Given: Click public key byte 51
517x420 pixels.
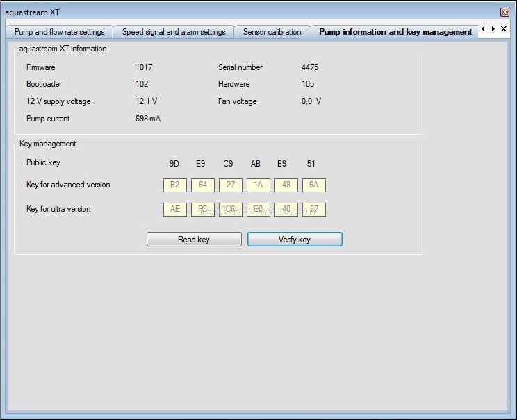Looking at the screenshot, I should (311, 164).
